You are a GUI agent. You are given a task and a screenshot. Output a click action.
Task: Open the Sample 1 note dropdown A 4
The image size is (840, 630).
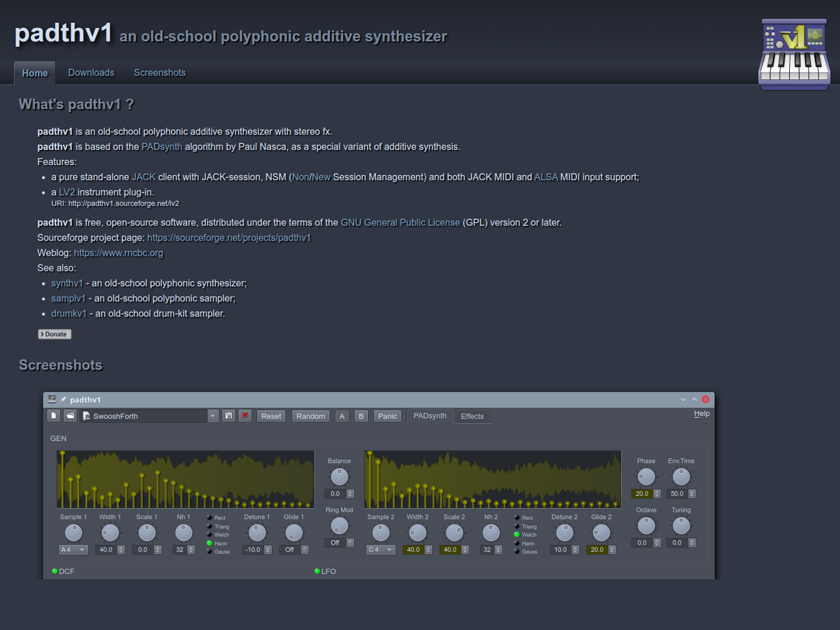coord(73,549)
